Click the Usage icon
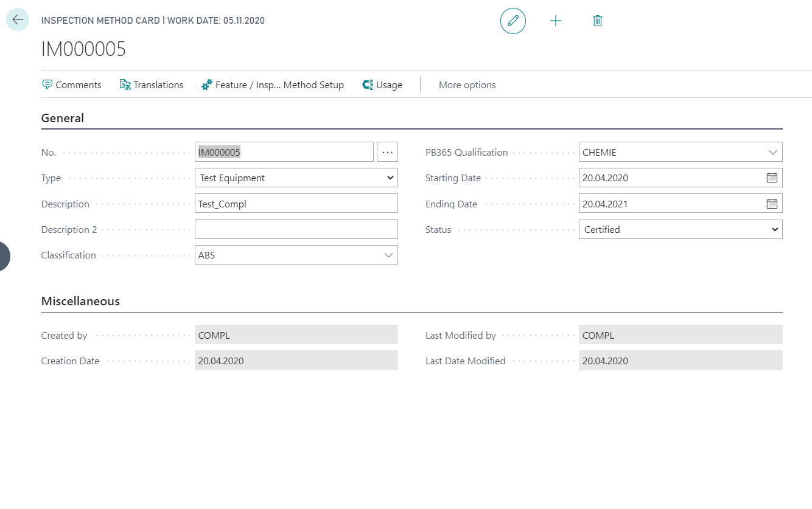Viewport: 812px width, 509px height. [x=367, y=85]
